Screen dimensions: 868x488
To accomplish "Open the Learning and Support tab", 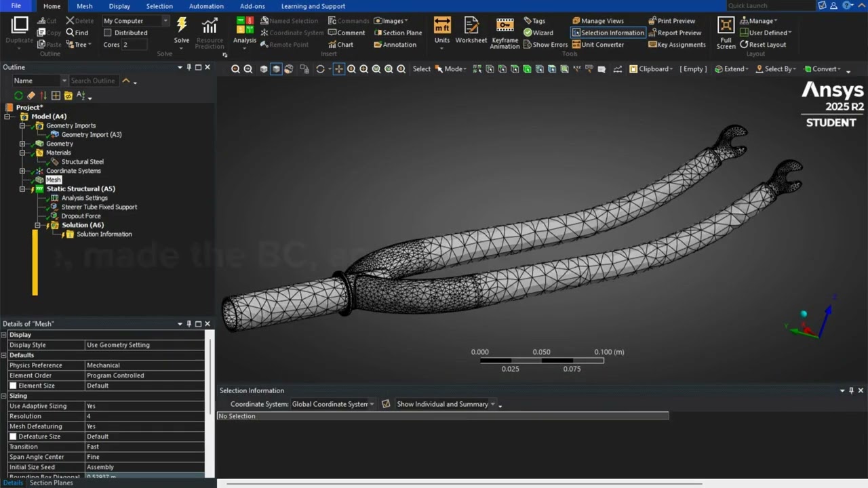I will (x=313, y=6).
